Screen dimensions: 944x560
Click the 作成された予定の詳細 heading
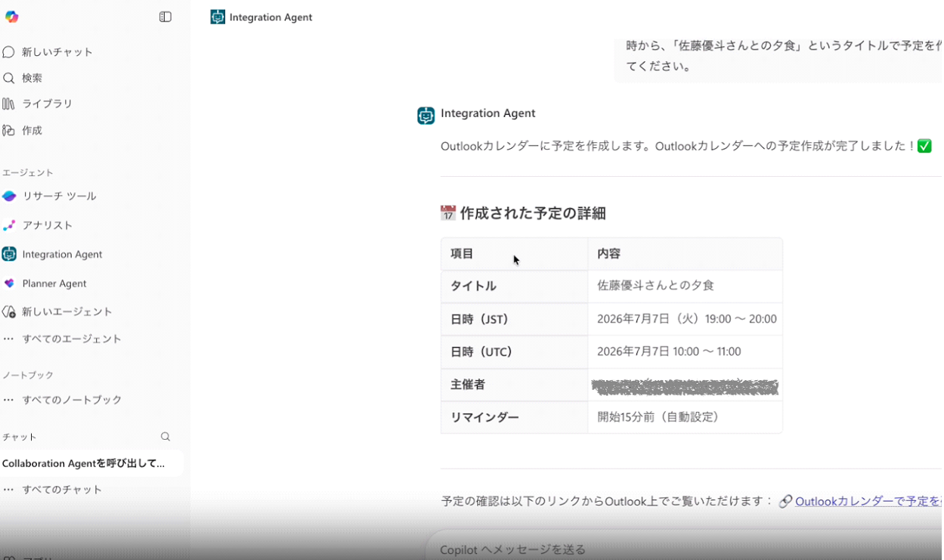pyautogui.click(x=533, y=213)
